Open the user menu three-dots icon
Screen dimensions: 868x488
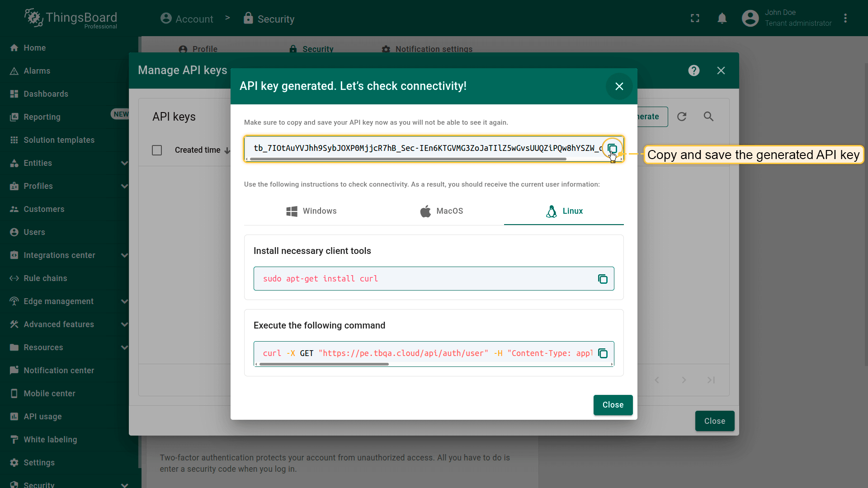click(x=845, y=19)
